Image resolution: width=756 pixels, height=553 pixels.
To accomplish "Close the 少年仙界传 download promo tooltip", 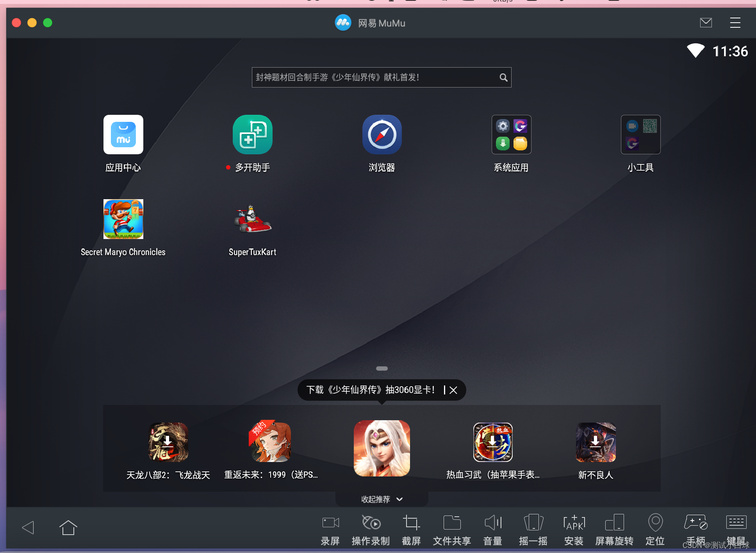I will click(453, 390).
